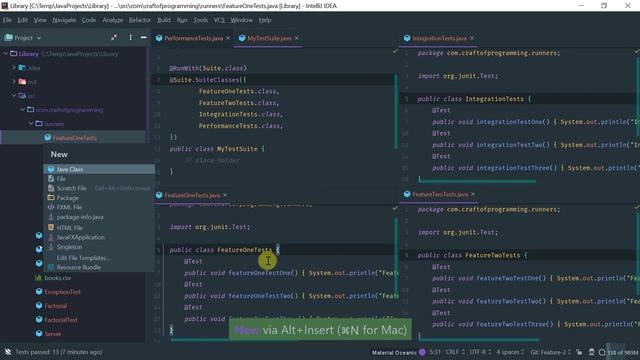The height and width of the screenshot is (360, 640).
Task: Click the Java Class icon in New popup
Action: click(x=51, y=169)
